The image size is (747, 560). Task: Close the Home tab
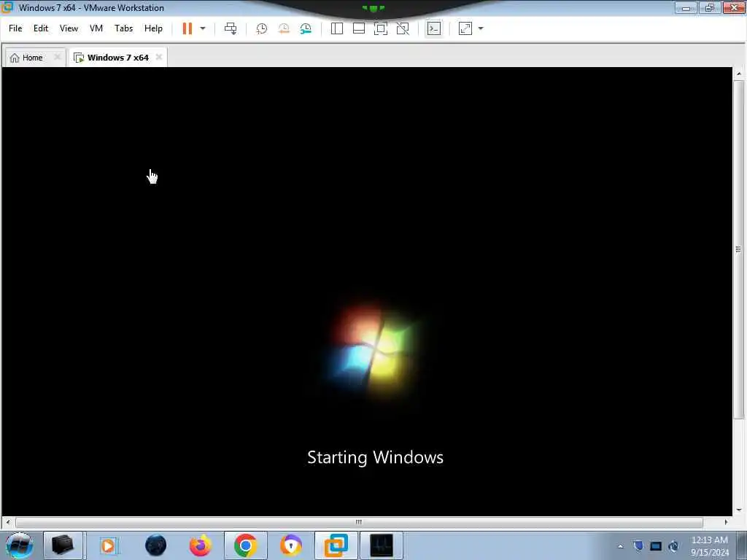point(57,57)
